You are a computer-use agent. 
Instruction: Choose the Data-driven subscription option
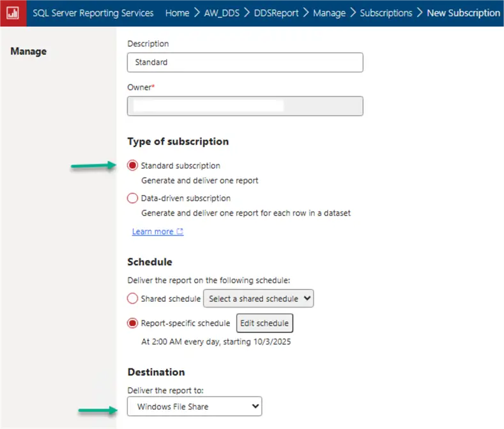133,198
